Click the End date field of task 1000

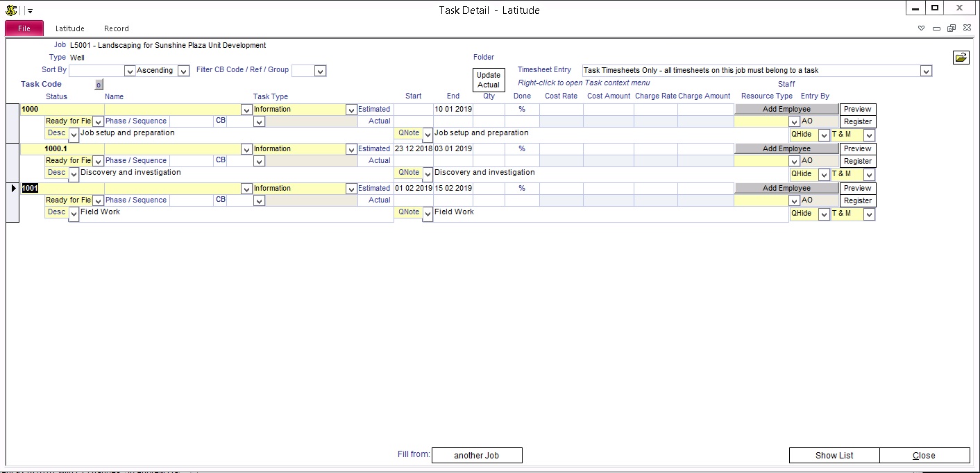(453, 110)
